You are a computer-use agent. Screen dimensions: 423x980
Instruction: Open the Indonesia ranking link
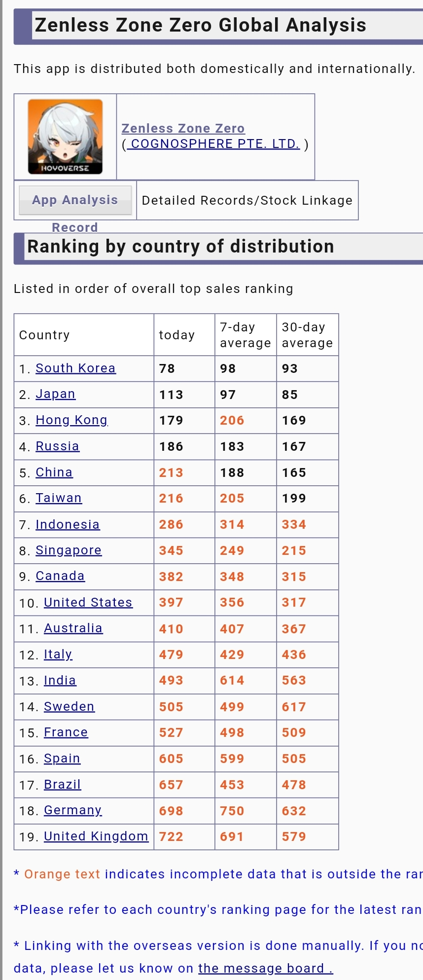point(68,524)
